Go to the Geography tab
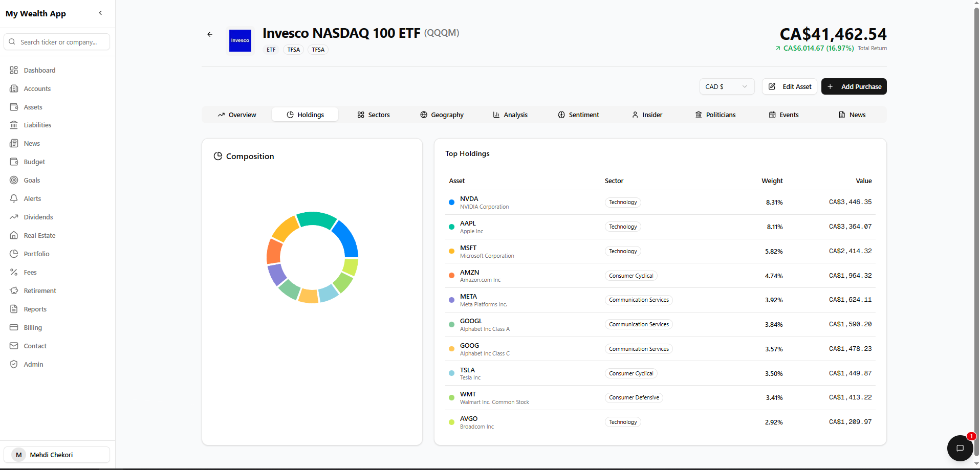Image resolution: width=980 pixels, height=470 pixels. click(442, 115)
